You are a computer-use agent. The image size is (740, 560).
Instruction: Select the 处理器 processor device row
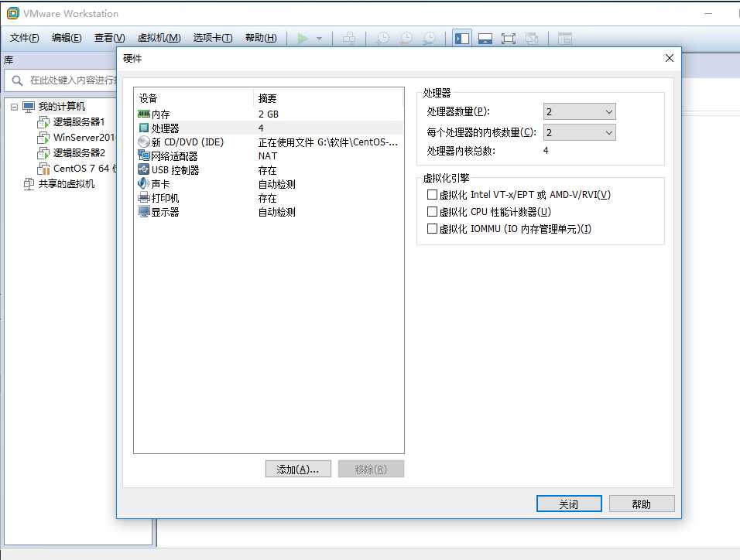[x=269, y=128]
